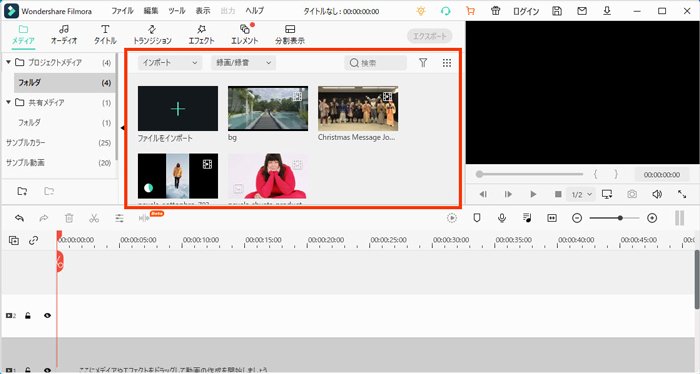Image resolution: width=700 pixels, height=374 pixels.
Task: Toggle visibility eye on track 2
Action: (x=47, y=316)
